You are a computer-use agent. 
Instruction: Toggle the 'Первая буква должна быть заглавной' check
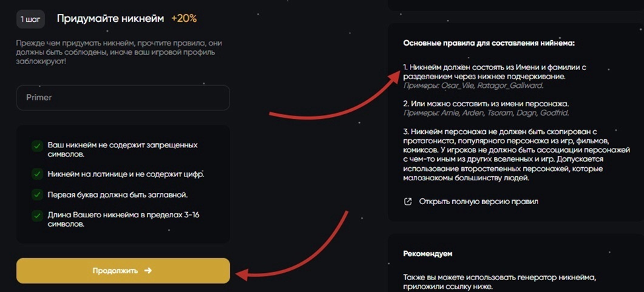36,195
